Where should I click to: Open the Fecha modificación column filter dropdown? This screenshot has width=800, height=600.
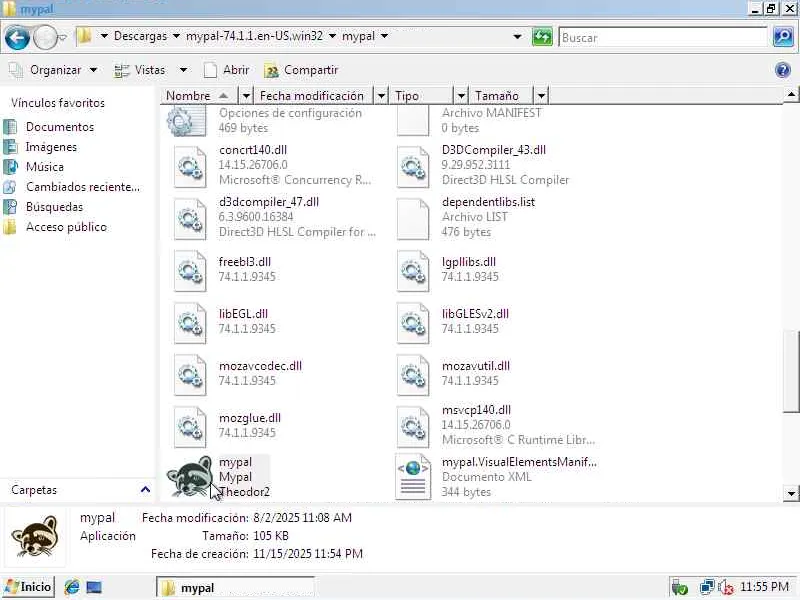tap(381, 95)
